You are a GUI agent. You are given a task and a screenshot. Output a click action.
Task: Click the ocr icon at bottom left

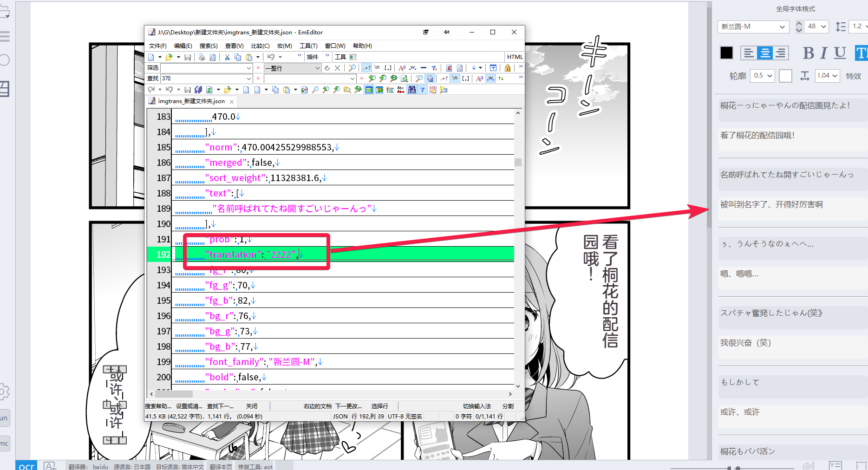pos(26,466)
